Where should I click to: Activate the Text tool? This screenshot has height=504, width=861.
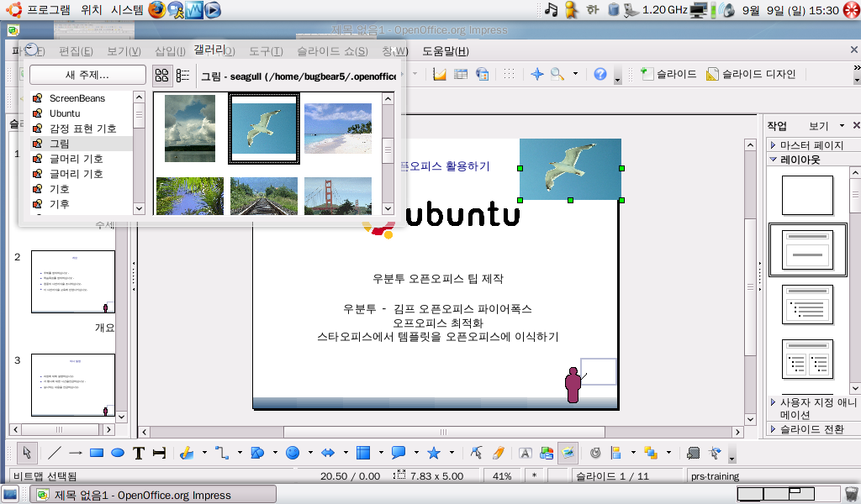139,453
